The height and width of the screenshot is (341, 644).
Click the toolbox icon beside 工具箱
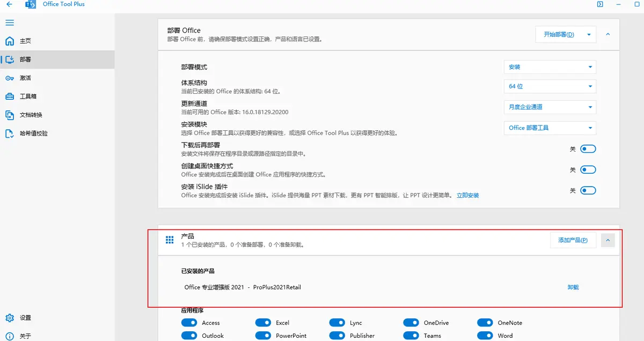(10, 97)
